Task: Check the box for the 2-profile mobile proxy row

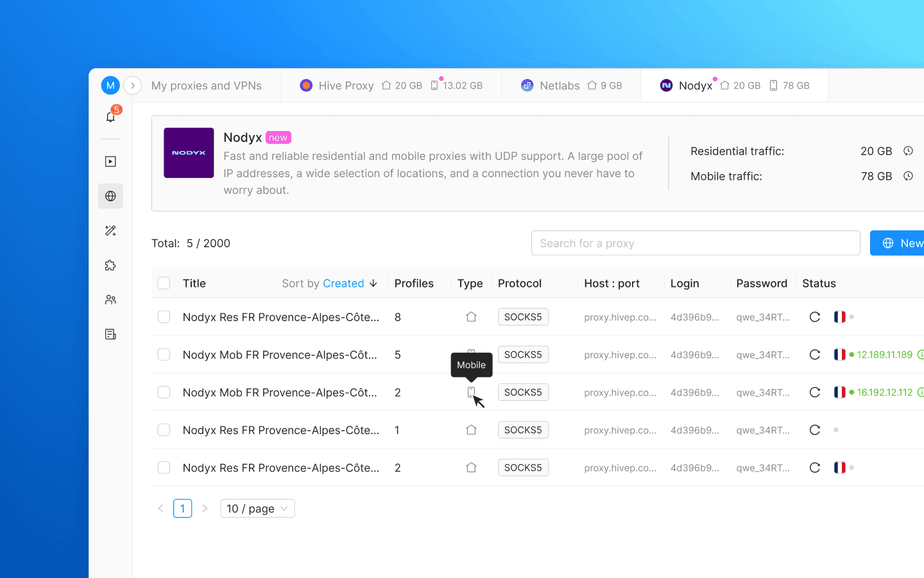Action: (x=164, y=392)
